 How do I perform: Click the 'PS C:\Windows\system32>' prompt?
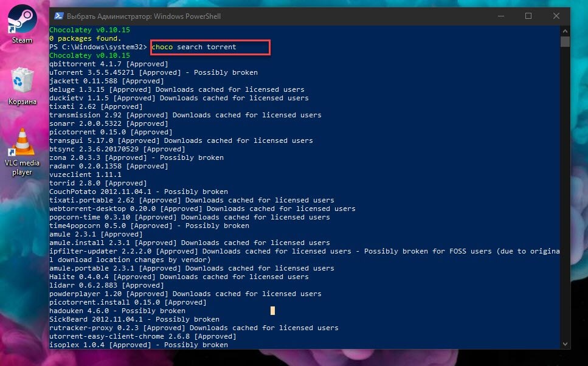click(x=98, y=47)
